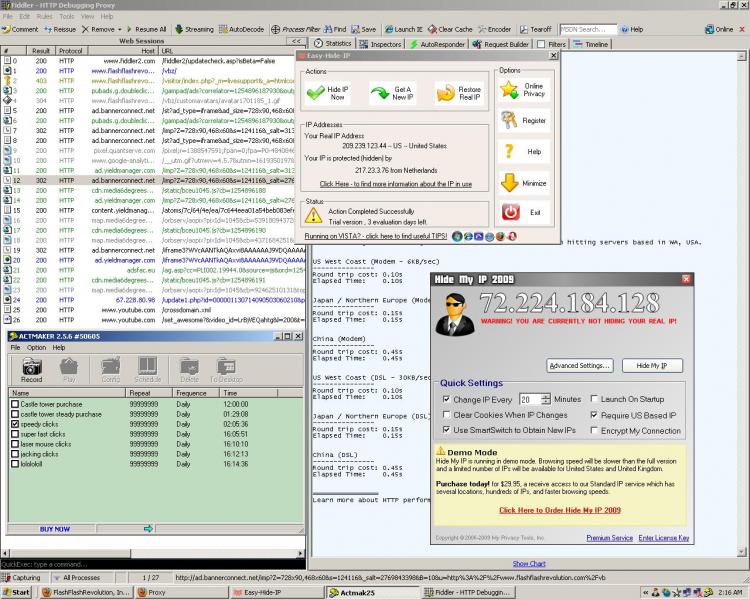Toggle Use SmartSwitch to Obtain New IPs
750x600 pixels.
click(446, 430)
